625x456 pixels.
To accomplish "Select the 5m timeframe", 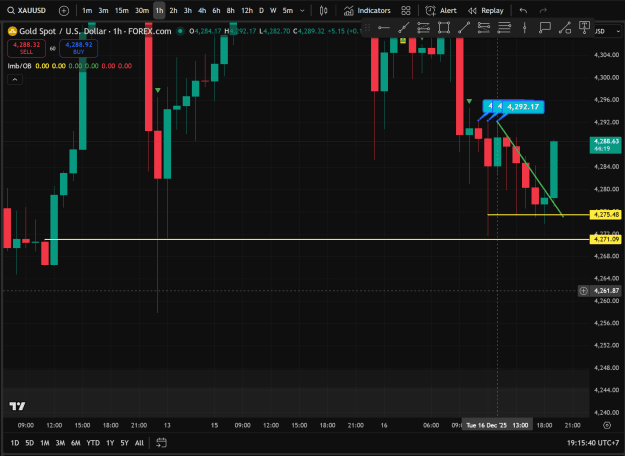I will (288, 11).
